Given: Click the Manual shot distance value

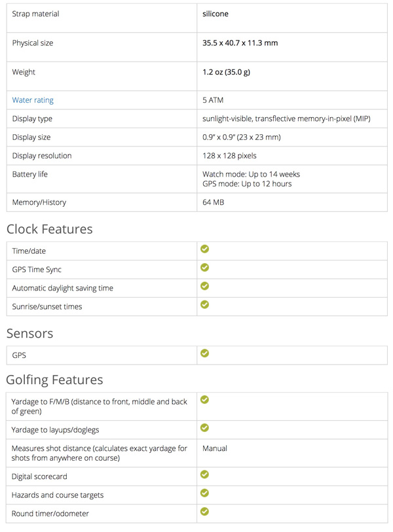Looking at the screenshot, I should pos(215,449).
